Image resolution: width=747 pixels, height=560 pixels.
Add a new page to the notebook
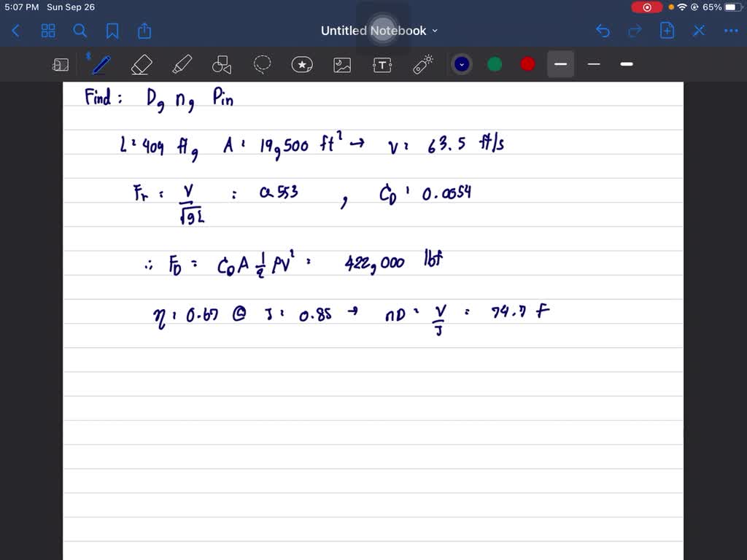pyautogui.click(x=667, y=31)
